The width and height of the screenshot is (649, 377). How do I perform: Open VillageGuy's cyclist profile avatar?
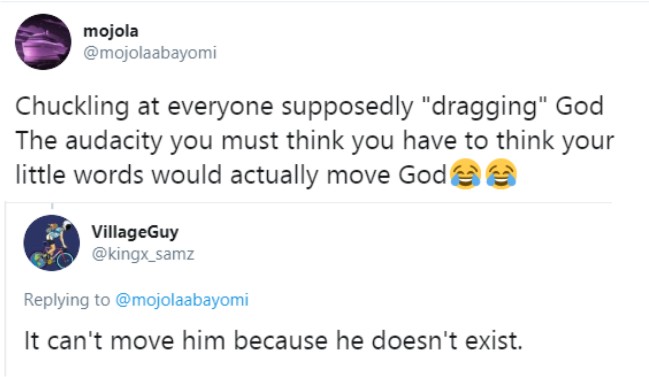click(x=52, y=243)
